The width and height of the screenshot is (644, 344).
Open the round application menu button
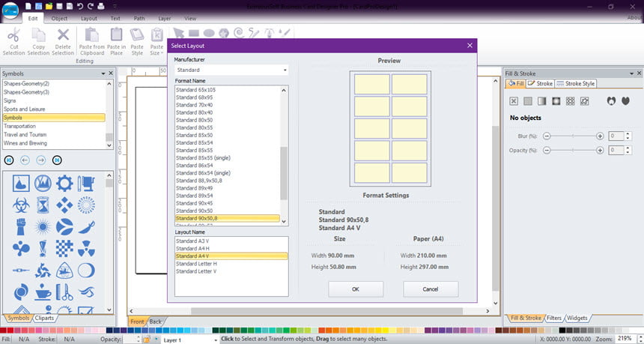point(10,10)
